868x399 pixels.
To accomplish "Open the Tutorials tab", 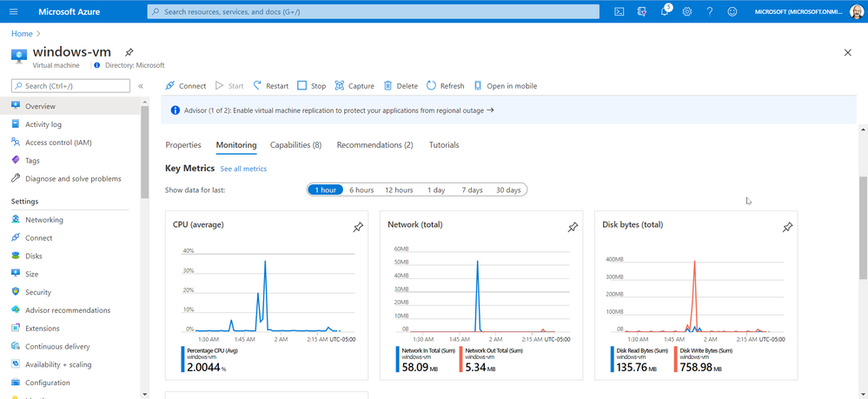I will pyautogui.click(x=444, y=144).
